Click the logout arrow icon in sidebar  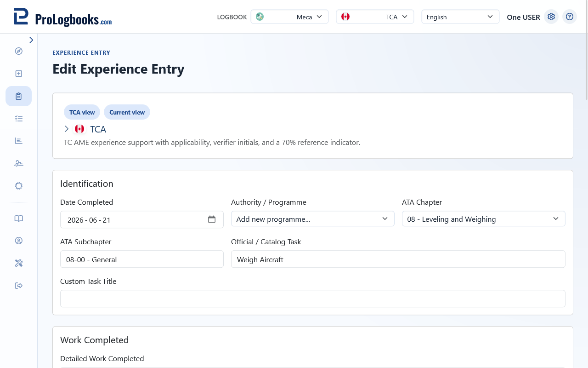point(19,286)
